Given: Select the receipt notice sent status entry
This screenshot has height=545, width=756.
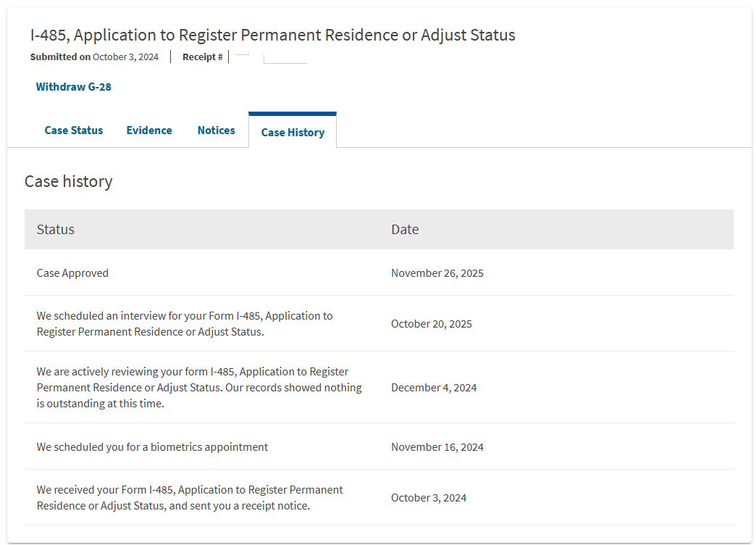Looking at the screenshot, I should pyautogui.click(x=190, y=498).
